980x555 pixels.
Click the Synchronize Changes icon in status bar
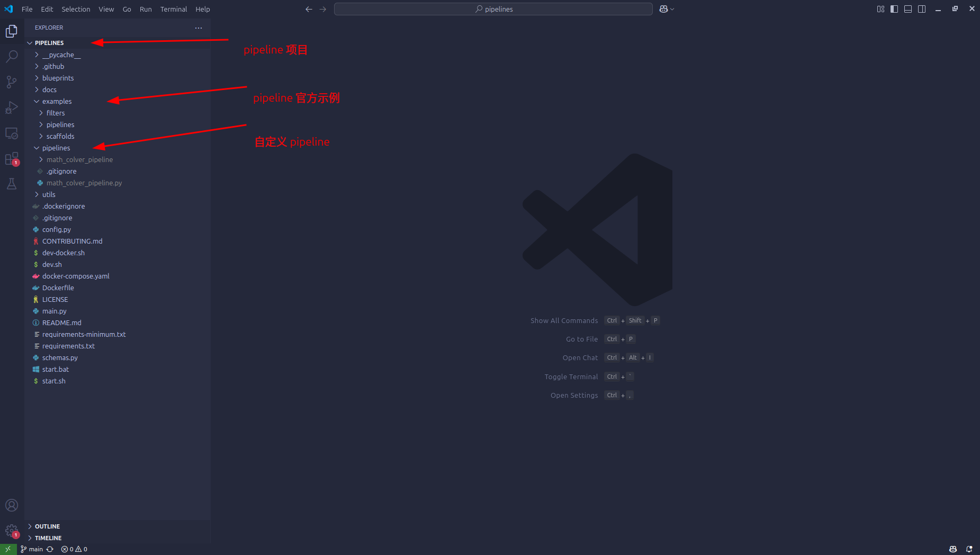(x=50, y=549)
